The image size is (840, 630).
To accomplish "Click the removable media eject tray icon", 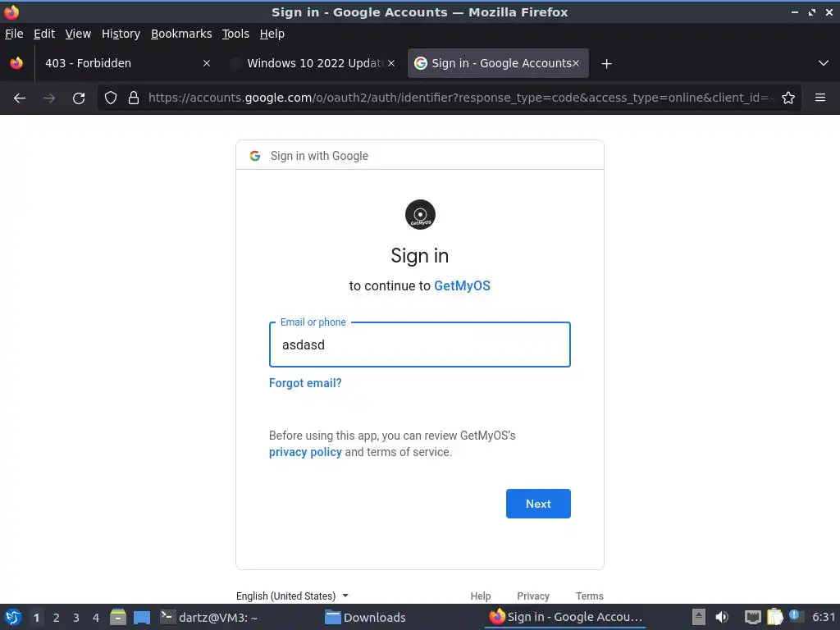I will tap(699, 617).
